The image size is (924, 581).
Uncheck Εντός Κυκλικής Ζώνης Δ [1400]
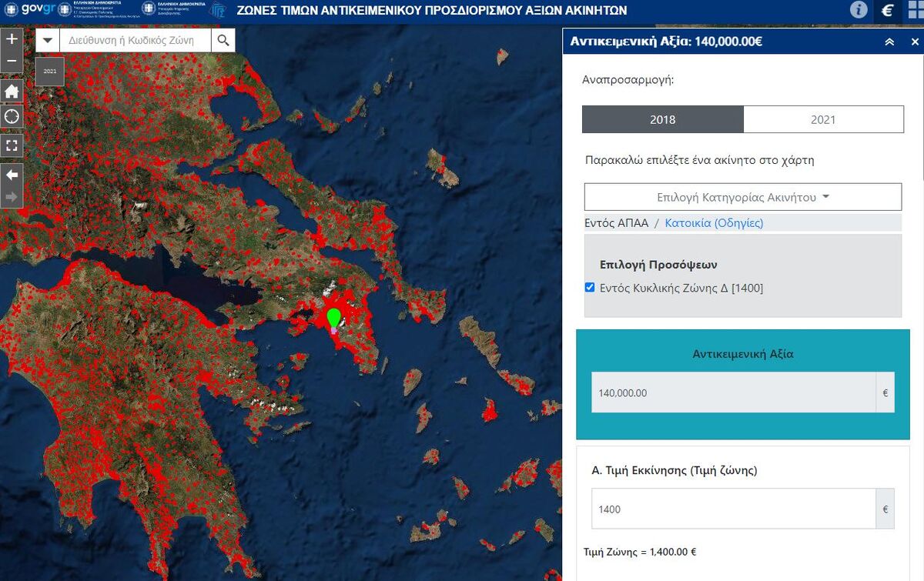(x=590, y=288)
